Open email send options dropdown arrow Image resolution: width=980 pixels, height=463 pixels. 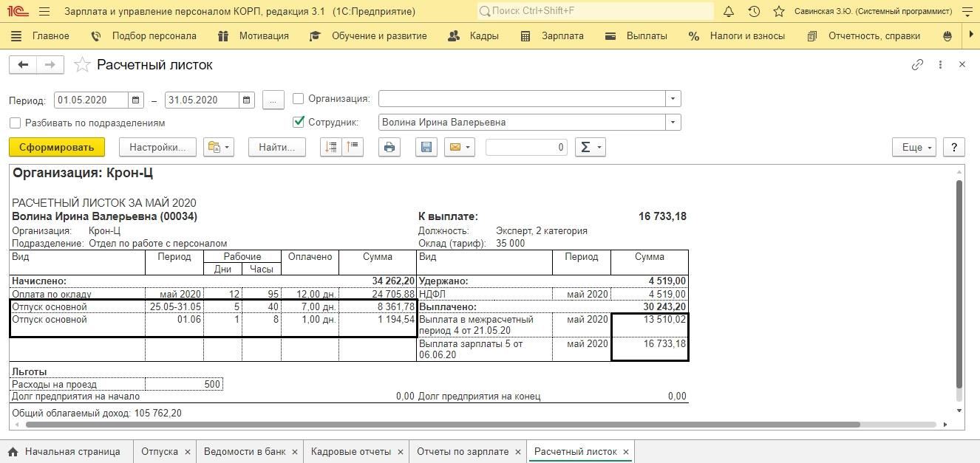469,147
